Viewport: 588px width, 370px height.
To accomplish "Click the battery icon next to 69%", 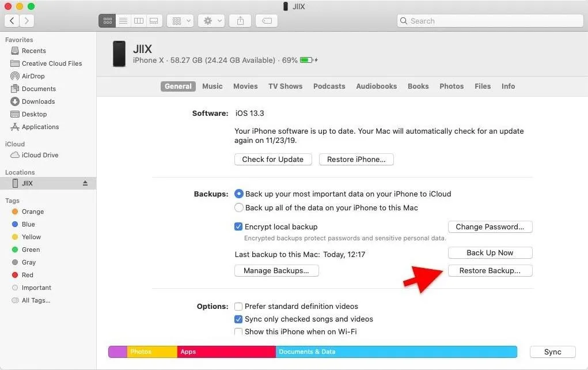I will (x=307, y=60).
